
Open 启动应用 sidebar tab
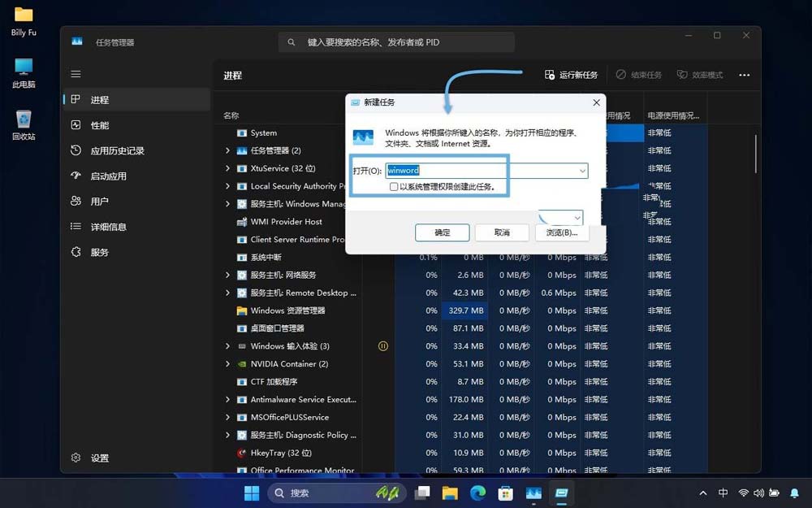coord(137,176)
